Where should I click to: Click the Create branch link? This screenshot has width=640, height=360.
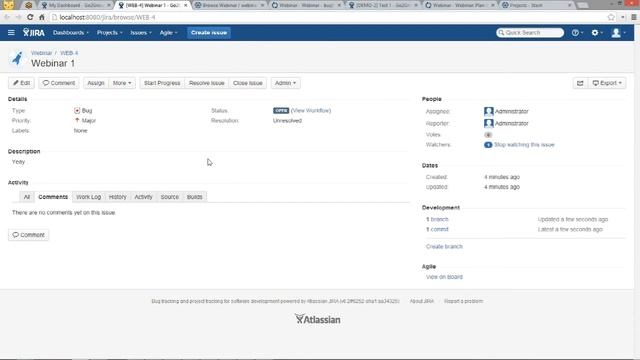(x=444, y=247)
